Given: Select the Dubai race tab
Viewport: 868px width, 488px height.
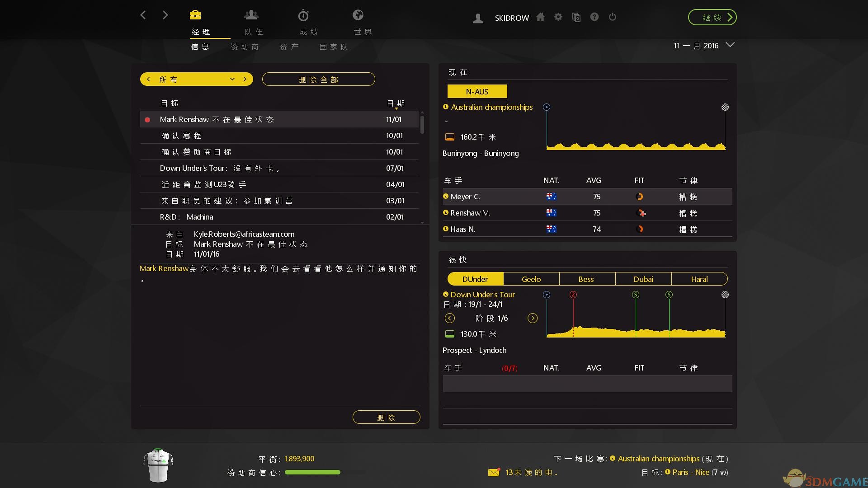Looking at the screenshot, I should click(x=643, y=279).
